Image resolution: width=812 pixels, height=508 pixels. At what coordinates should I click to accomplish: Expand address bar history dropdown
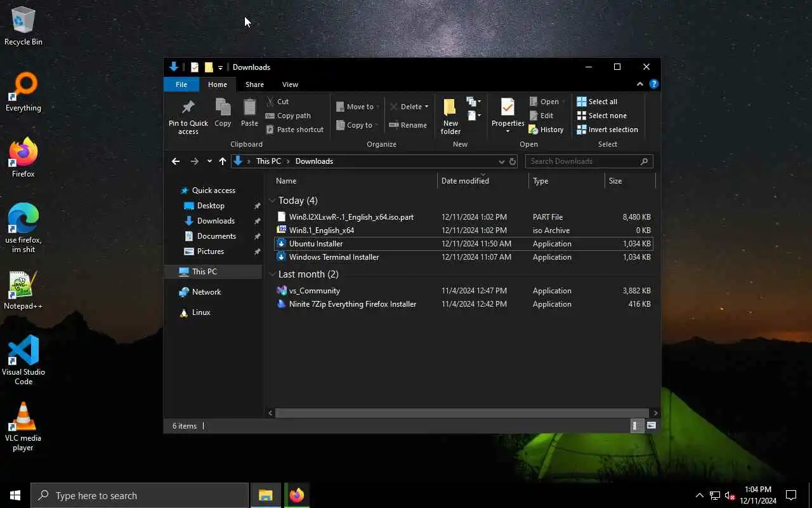click(x=502, y=161)
